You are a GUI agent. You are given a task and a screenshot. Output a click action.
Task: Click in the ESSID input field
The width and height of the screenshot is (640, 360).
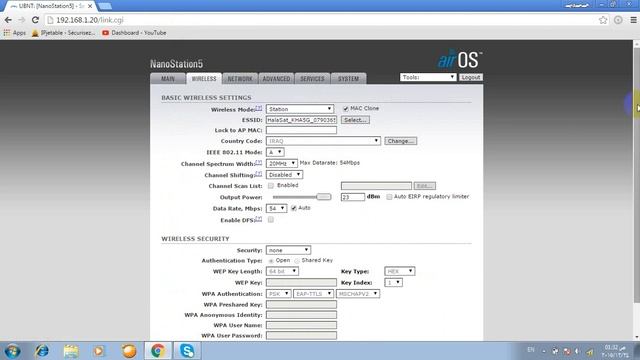pos(301,120)
